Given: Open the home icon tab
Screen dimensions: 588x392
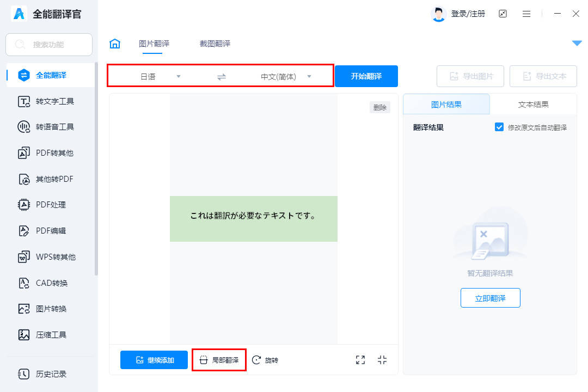Looking at the screenshot, I should click(x=114, y=43).
